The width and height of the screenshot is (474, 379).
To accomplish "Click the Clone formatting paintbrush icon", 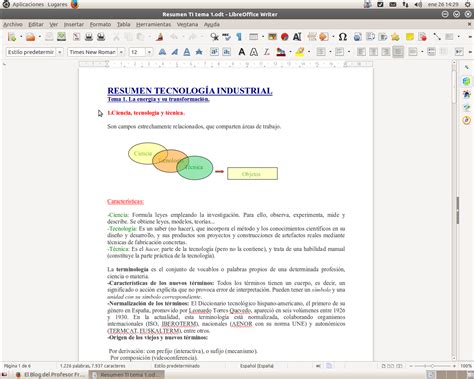I will point(159,37).
